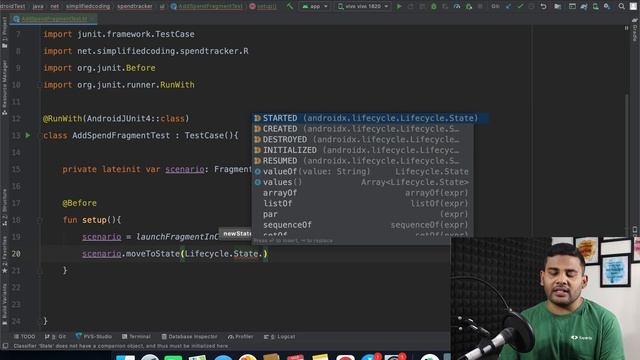
Task: Select STARTED completion suggestion
Action: [x=371, y=118]
